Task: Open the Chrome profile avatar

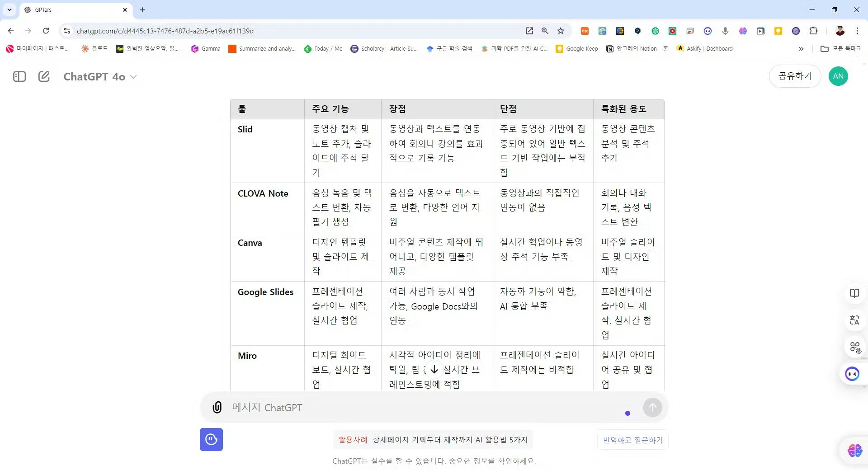Action: [x=840, y=31]
